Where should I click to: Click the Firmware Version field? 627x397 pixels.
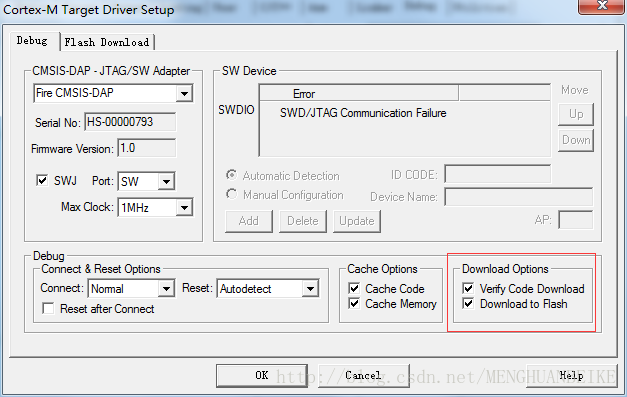coord(146,148)
